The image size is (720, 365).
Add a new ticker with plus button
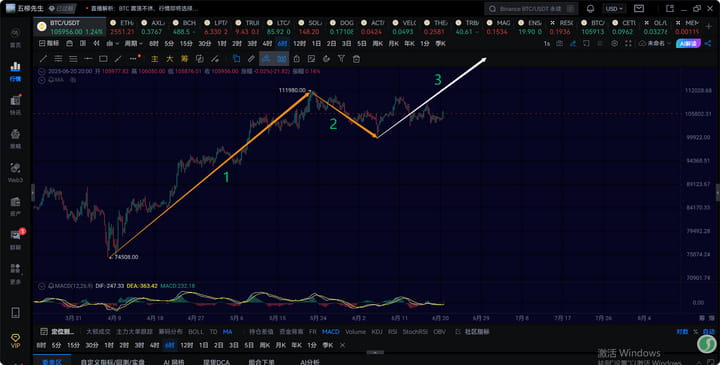[709, 27]
